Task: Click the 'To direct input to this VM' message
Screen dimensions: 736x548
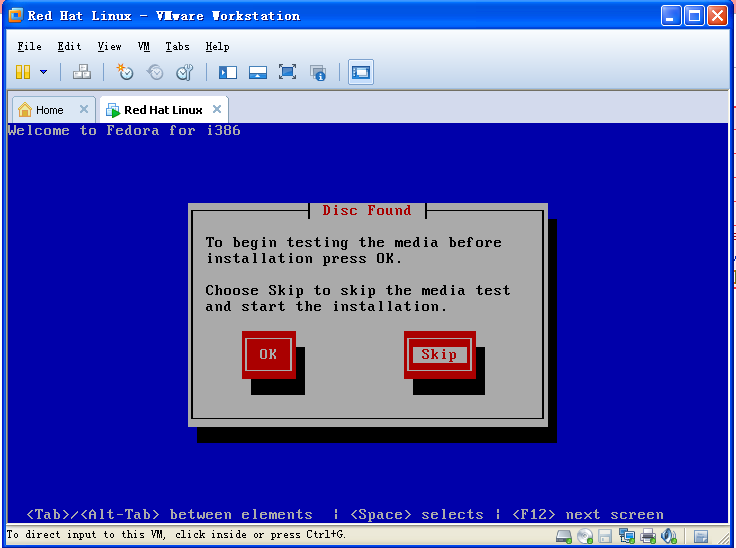Action: [176, 534]
